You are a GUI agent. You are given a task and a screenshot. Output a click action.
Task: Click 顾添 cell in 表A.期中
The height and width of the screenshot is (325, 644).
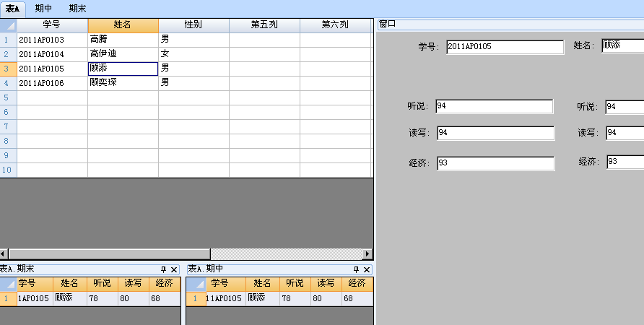[263, 299]
